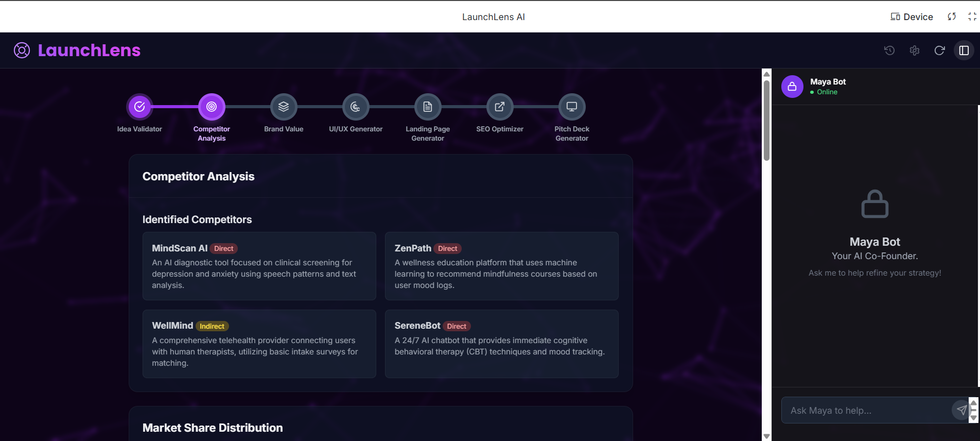Click the rotate icon next to Device

952,16
